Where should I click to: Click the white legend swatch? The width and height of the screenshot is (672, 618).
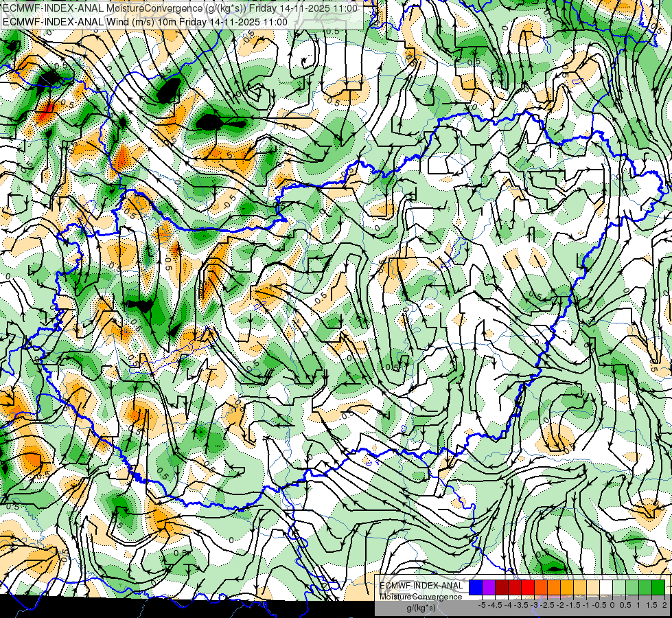[606, 587]
